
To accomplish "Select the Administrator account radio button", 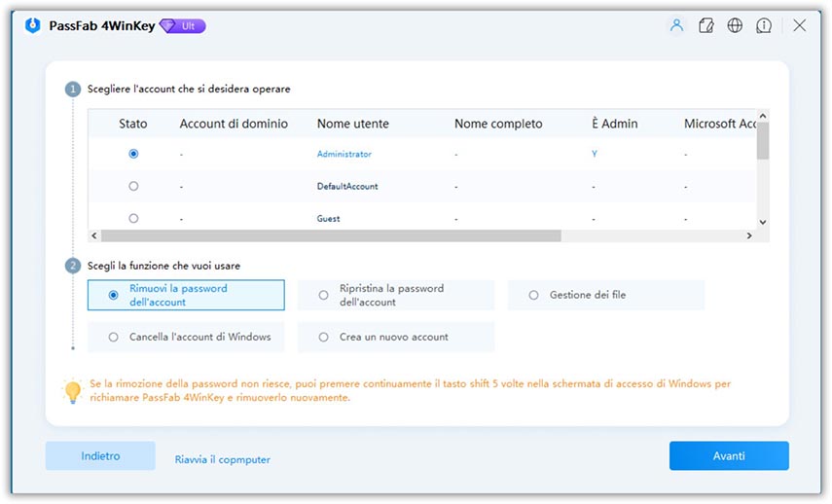I will (133, 154).
